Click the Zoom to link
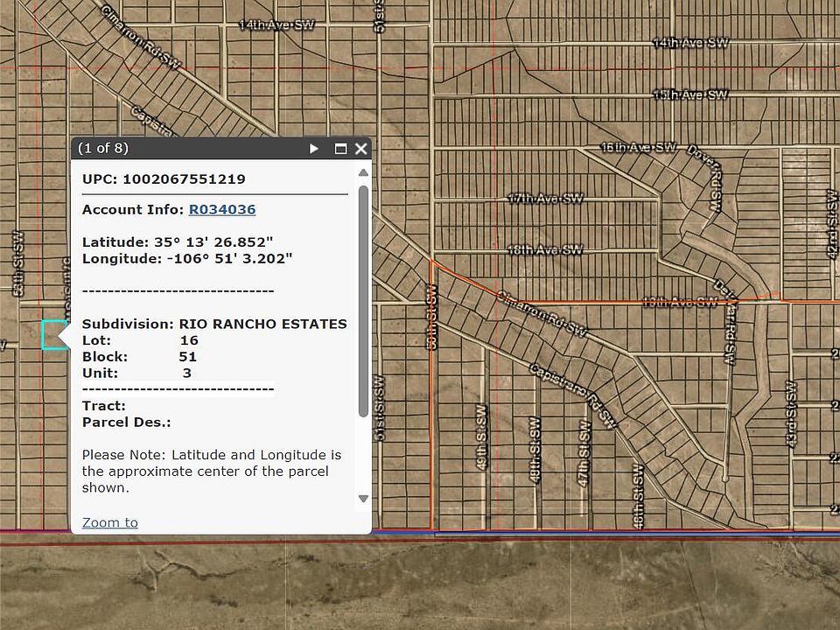The height and width of the screenshot is (630, 840). coord(109,522)
